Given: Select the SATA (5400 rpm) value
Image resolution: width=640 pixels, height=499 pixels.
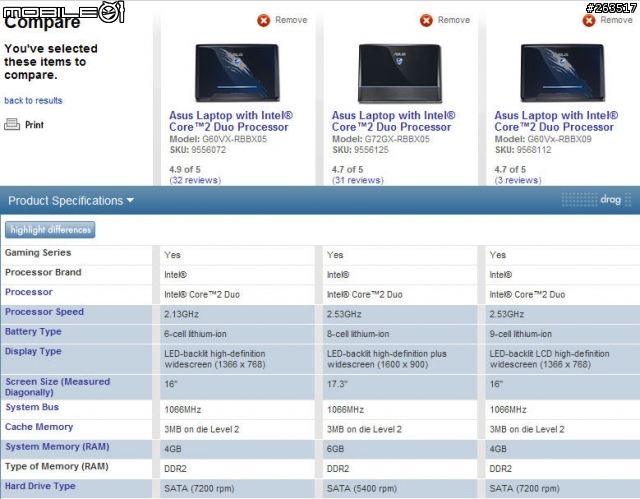Looking at the screenshot, I should (362, 488).
